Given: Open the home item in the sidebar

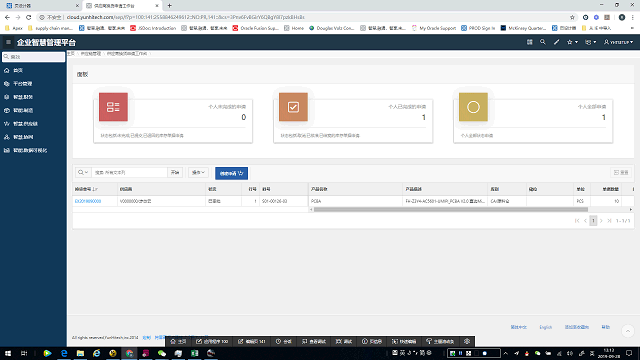Looking at the screenshot, I should click(x=18, y=71).
